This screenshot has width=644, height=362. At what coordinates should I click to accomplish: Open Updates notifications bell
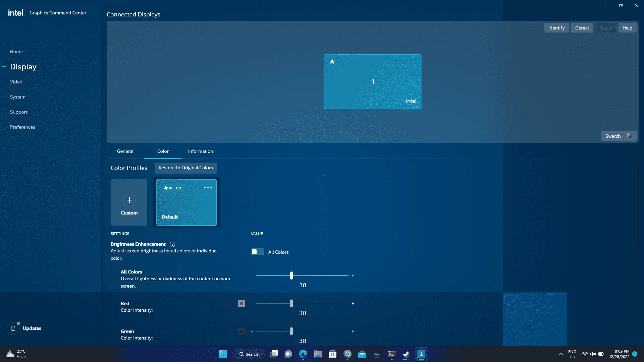pyautogui.click(x=13, y=328)
